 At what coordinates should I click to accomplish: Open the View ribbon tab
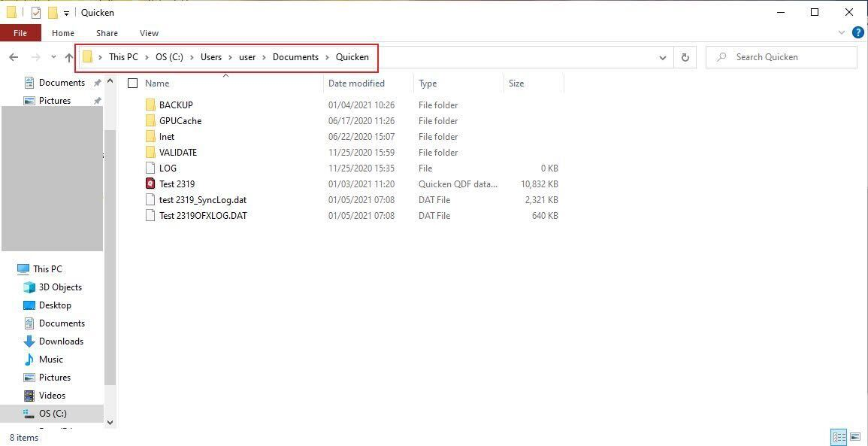point(149,33)
